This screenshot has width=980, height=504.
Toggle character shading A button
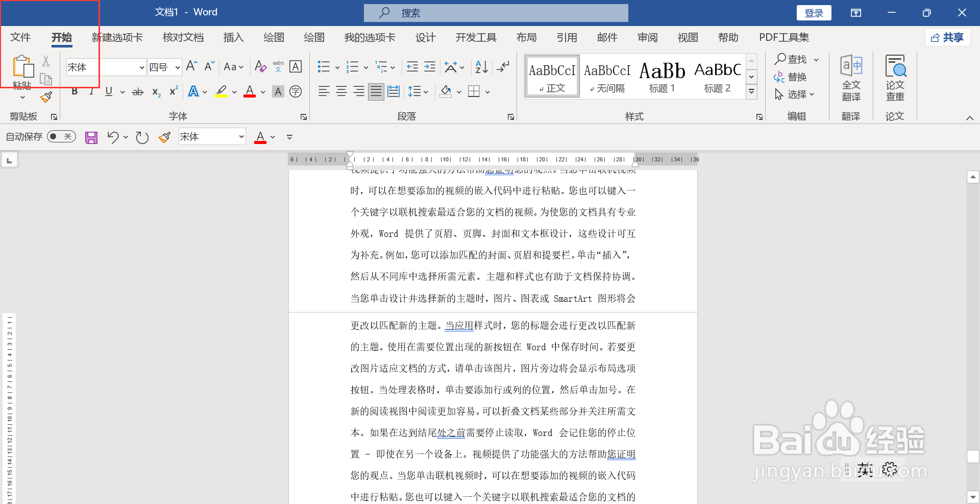[x=278, y=91]
